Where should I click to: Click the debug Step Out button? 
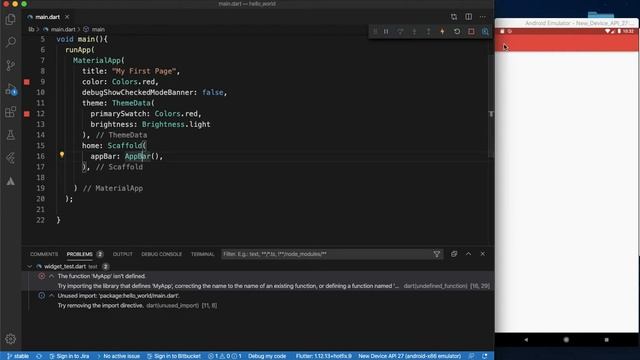(x=428, y=31)
